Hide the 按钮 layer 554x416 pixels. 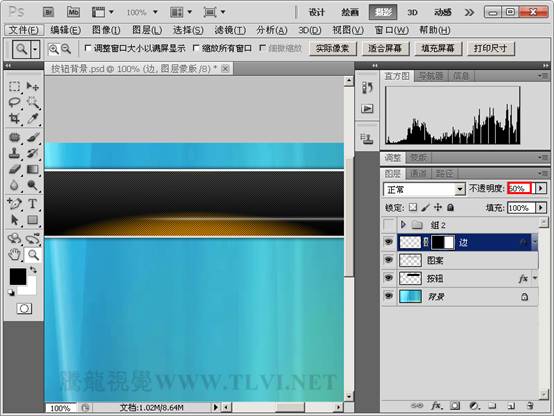(388, 278)
